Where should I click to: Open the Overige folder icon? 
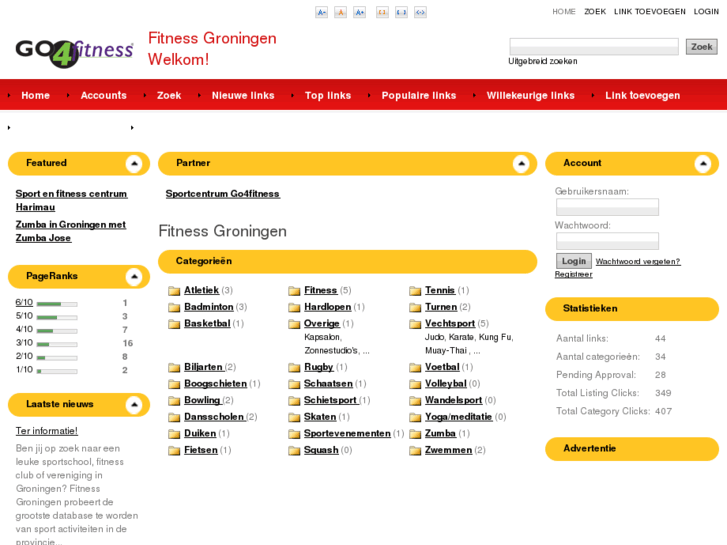point(294,324)
